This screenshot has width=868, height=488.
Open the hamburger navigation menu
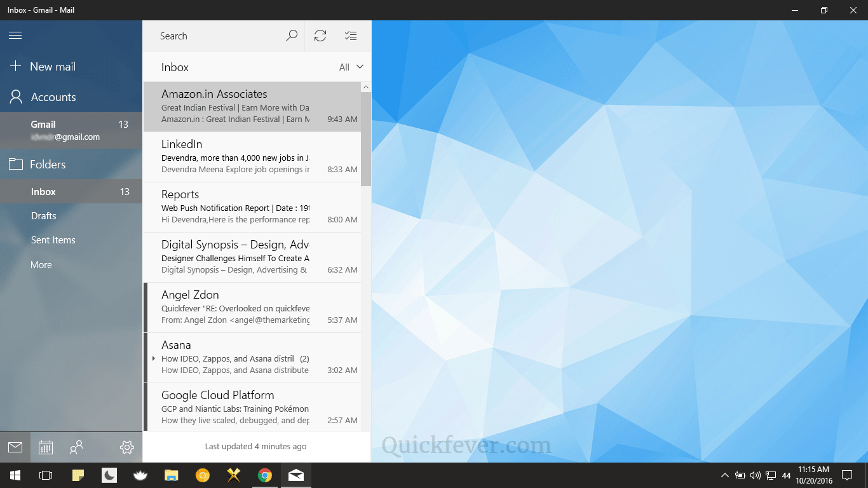[x=15, y=36]
